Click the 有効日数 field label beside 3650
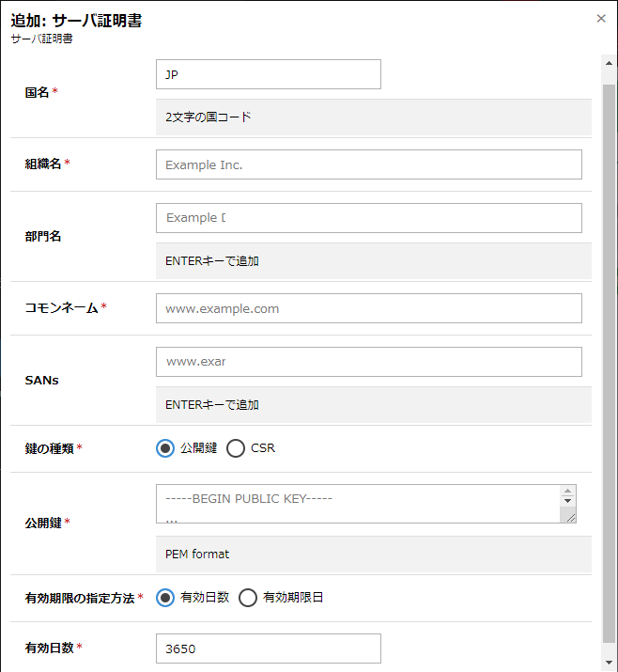The image size is (618, 672). tap(49, 648)
